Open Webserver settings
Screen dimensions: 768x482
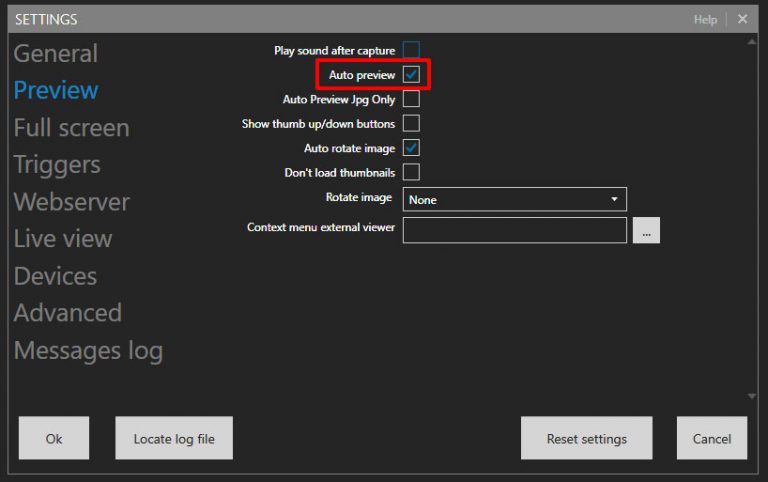[71, 202]
